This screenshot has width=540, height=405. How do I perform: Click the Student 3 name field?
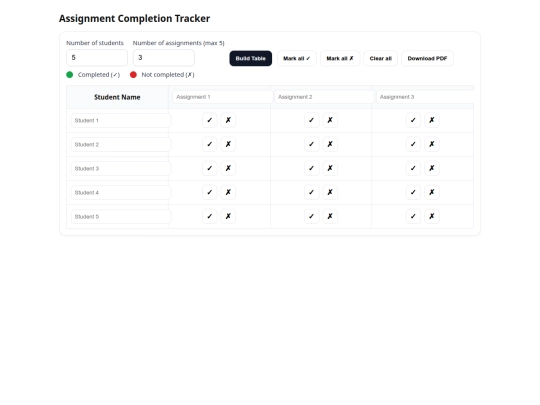(121, 169)
